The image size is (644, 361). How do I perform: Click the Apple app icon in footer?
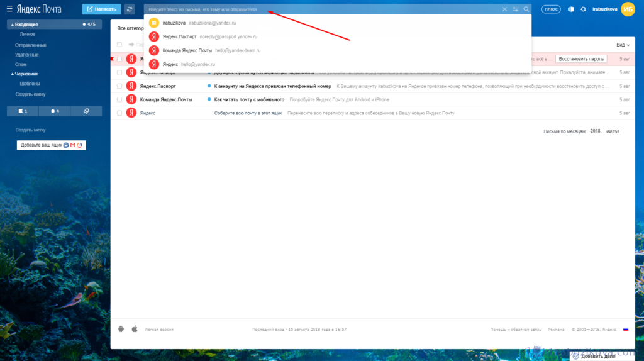(134, 329)
